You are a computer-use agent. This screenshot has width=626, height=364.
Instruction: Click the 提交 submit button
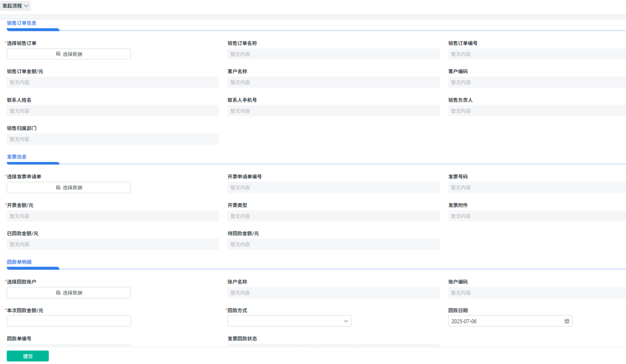tap(28, 356)
